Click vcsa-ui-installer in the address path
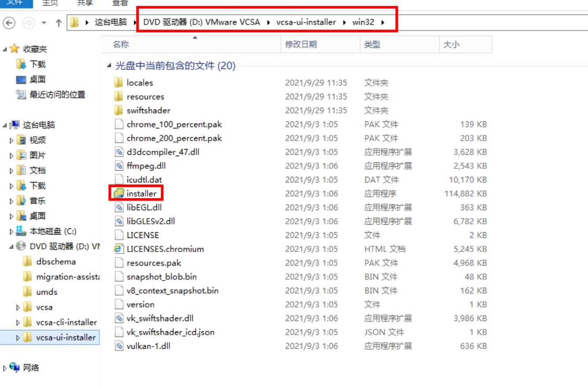 [x=306, y=22]
